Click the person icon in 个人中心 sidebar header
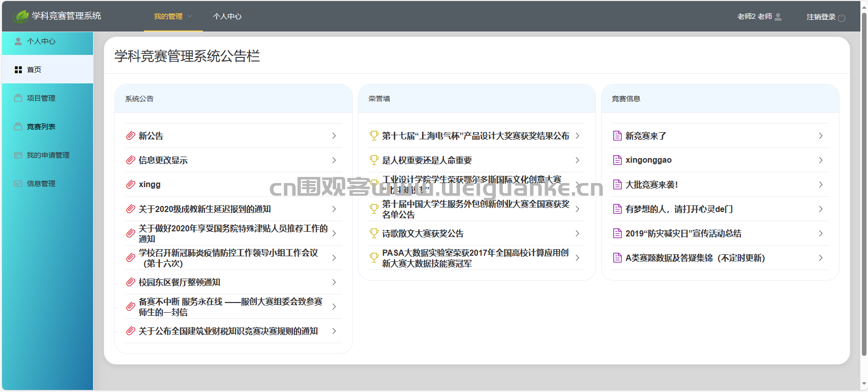Image resolution: width=868 pixels, height=392 pixels. coord(18,41)
